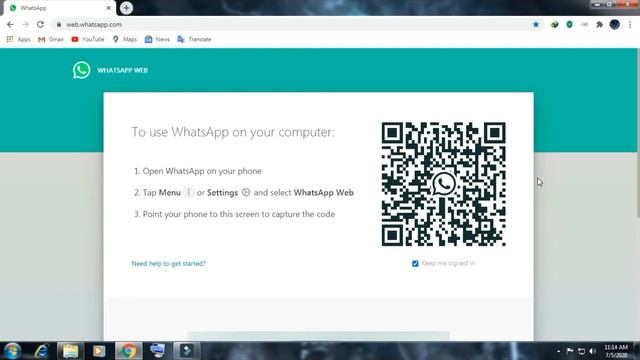640x360 pixels.
Task: Open the Translate bookmark
Action: pos(194,39)
